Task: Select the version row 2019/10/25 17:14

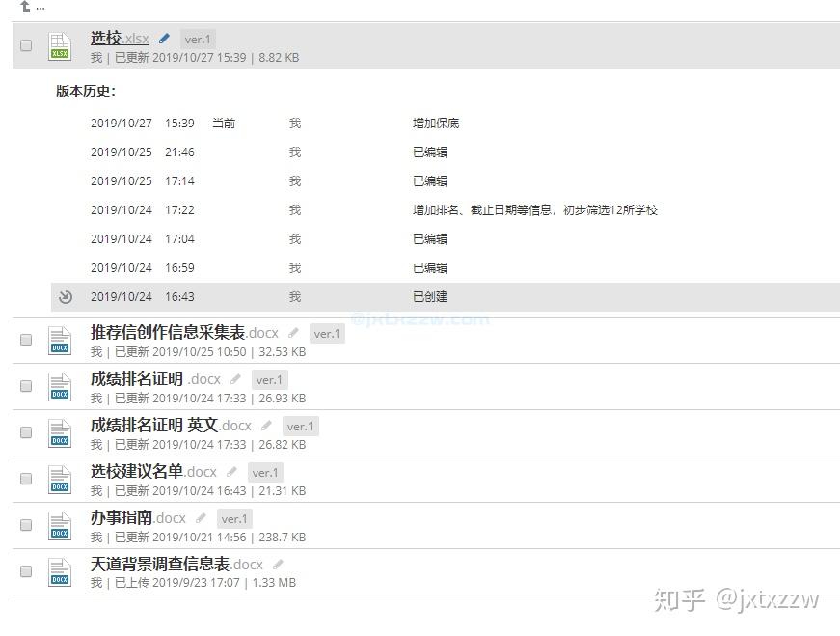Action: point(446,181)
